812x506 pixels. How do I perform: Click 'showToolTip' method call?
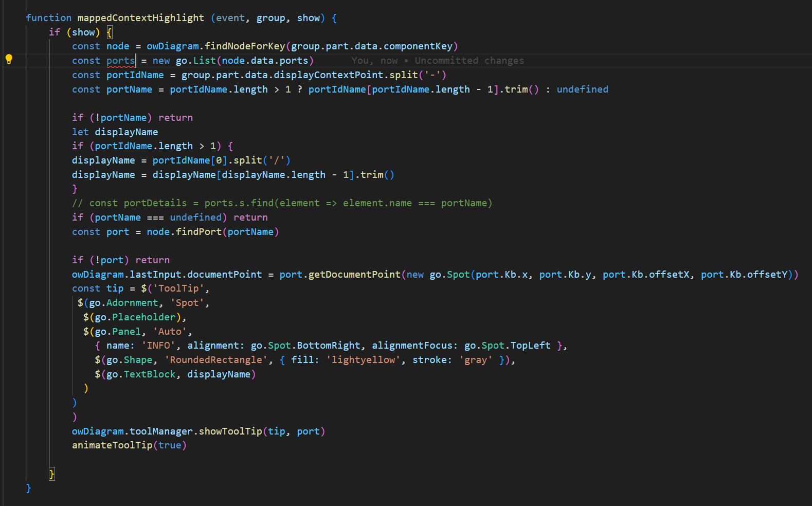[x=230, y=431]
